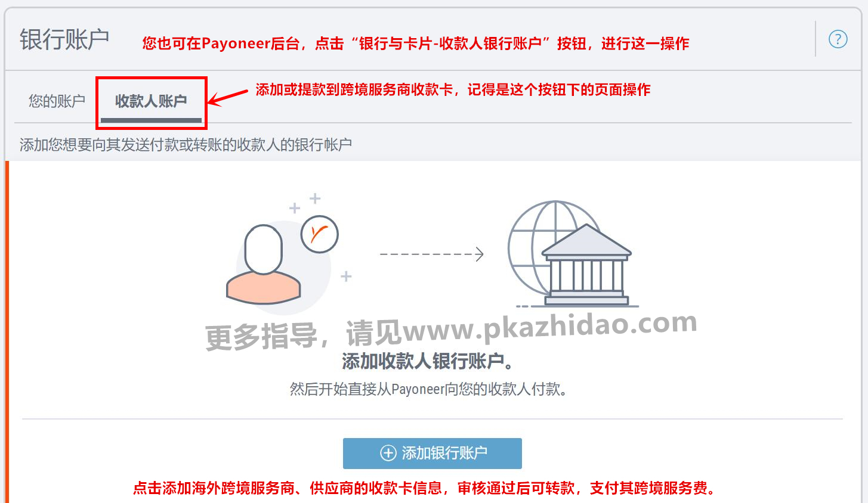Click the description text about adding recipient accounts
Image resolution: width=868 pixels, height=503 pixels.
[186, 144]
